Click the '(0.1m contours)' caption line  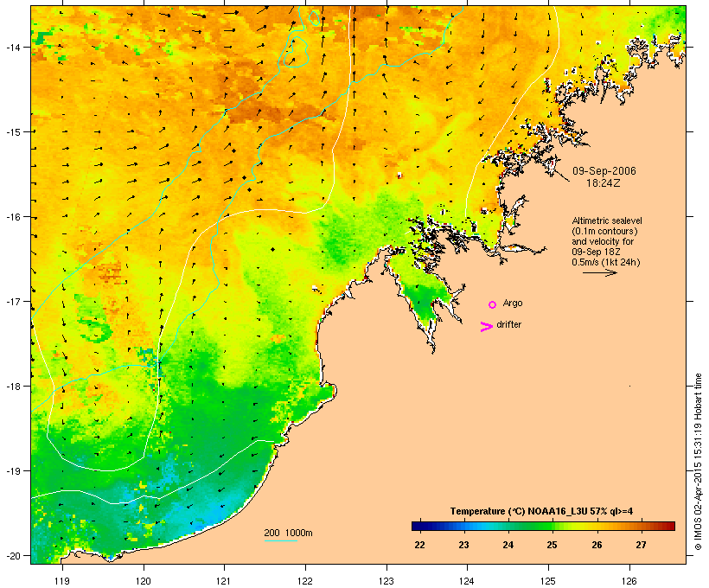click(605, 231)
